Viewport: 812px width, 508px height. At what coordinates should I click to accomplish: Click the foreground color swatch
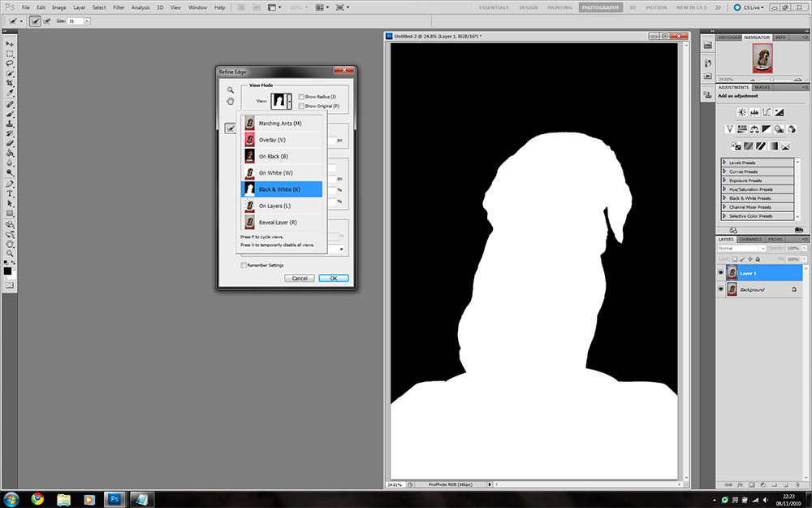(7, 271)
